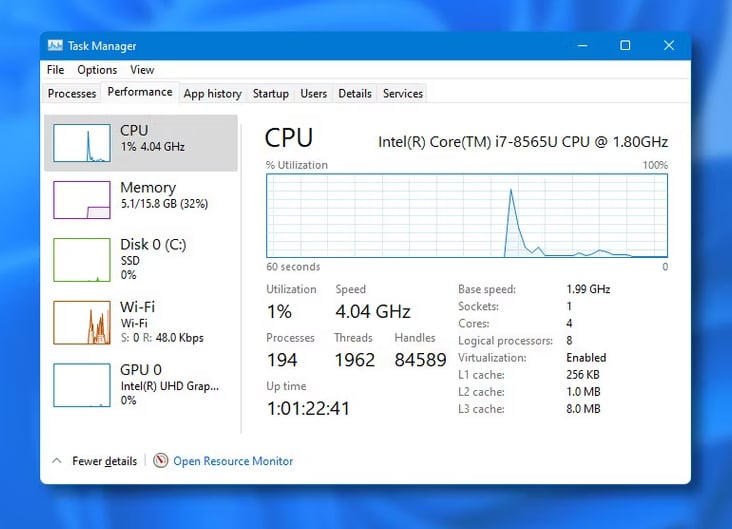The height and width of the screenshot is (529, 732).
Task: Open the Options menu
Action: pos(97,70)
